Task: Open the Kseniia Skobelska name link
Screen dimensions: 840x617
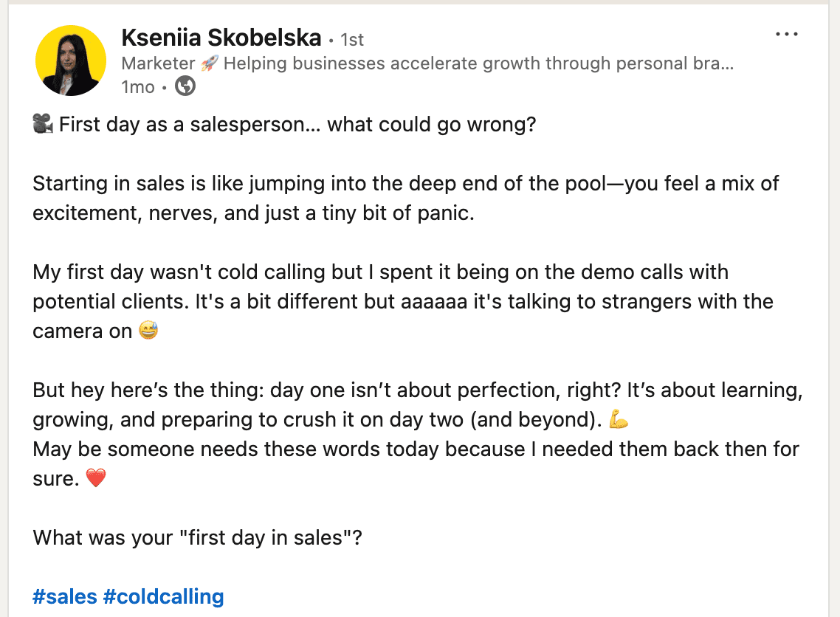Action: point(221,38)
